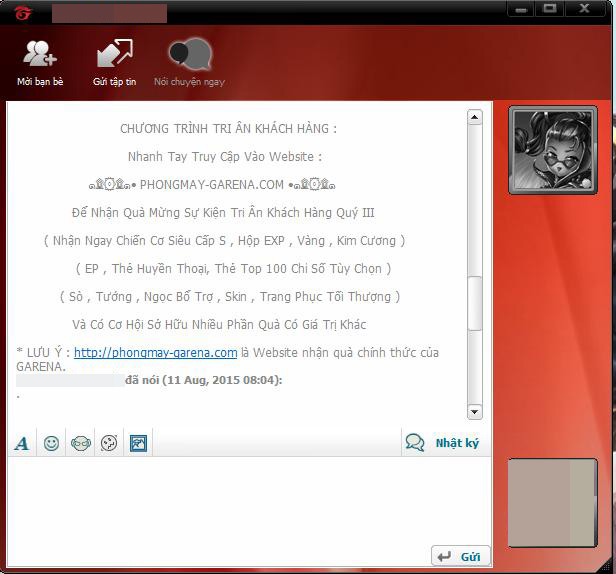Open the smiley emoticon picker
This screenshot has width=616, height=574.
click(51, 444)
